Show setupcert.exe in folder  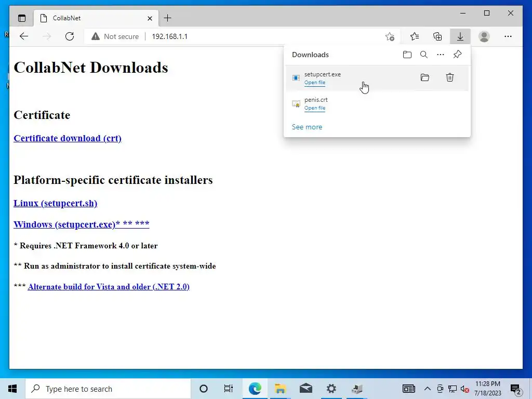coord(425,77)
